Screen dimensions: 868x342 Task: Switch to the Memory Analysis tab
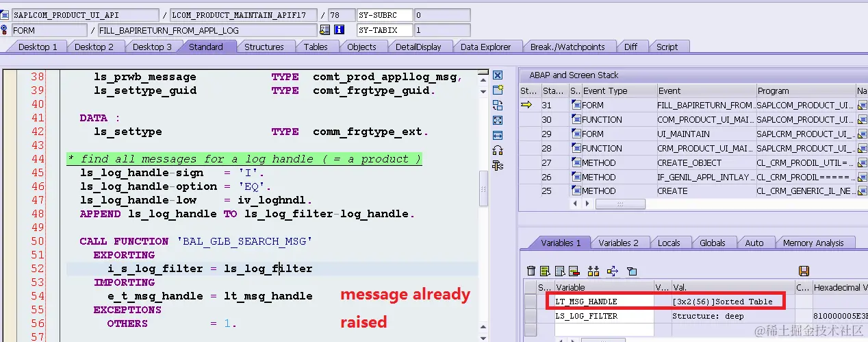[813, 243]
